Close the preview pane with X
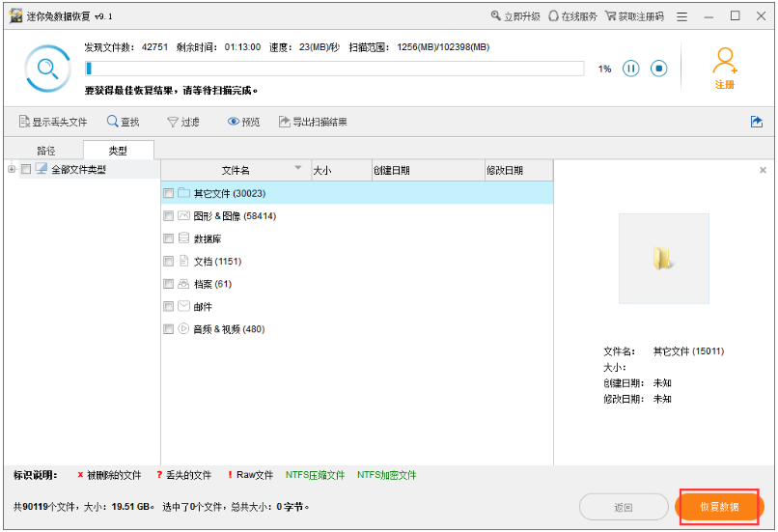 pos(764,170)
